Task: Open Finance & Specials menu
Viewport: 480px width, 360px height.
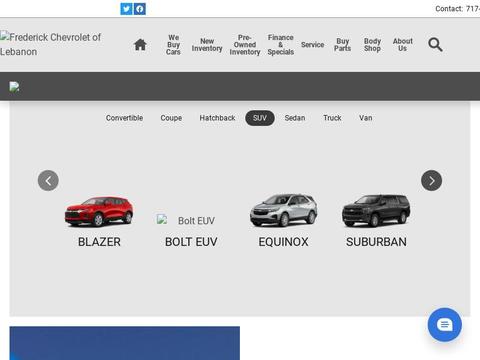Action: pos(281,45)
